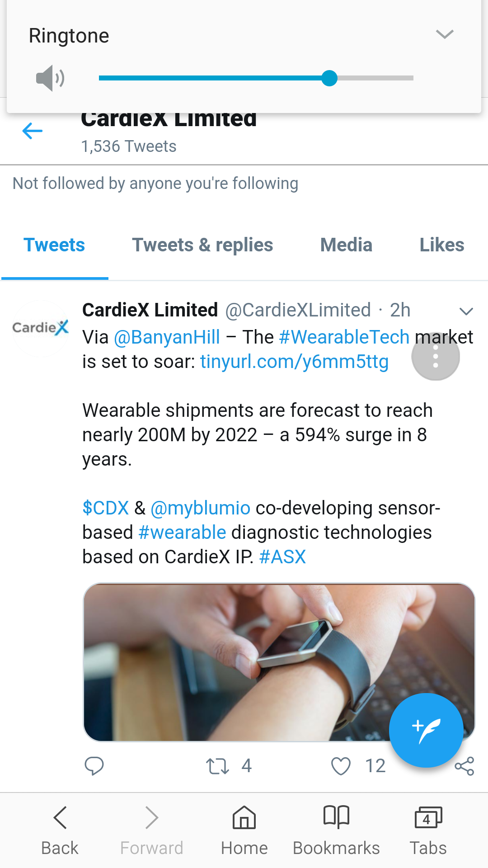Show the open browser Tabs
The height and width of the screenshot is (868, 488).
pyautogui.click(x=428, y=830)
